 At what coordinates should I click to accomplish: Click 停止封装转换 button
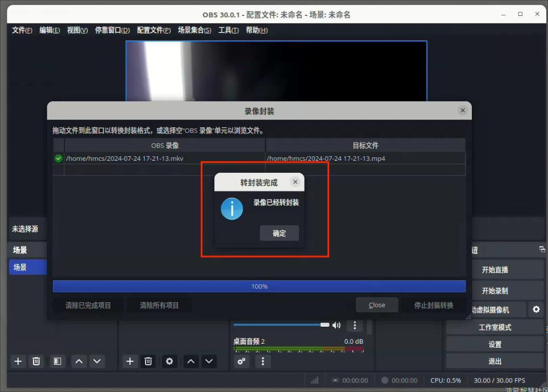coord(434,305)
